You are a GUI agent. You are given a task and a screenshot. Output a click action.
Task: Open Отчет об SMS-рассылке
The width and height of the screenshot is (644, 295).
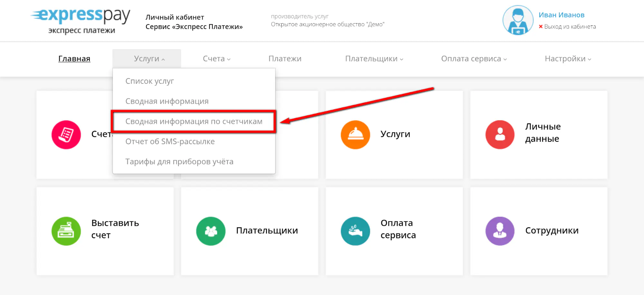click(x=170, y=141)
